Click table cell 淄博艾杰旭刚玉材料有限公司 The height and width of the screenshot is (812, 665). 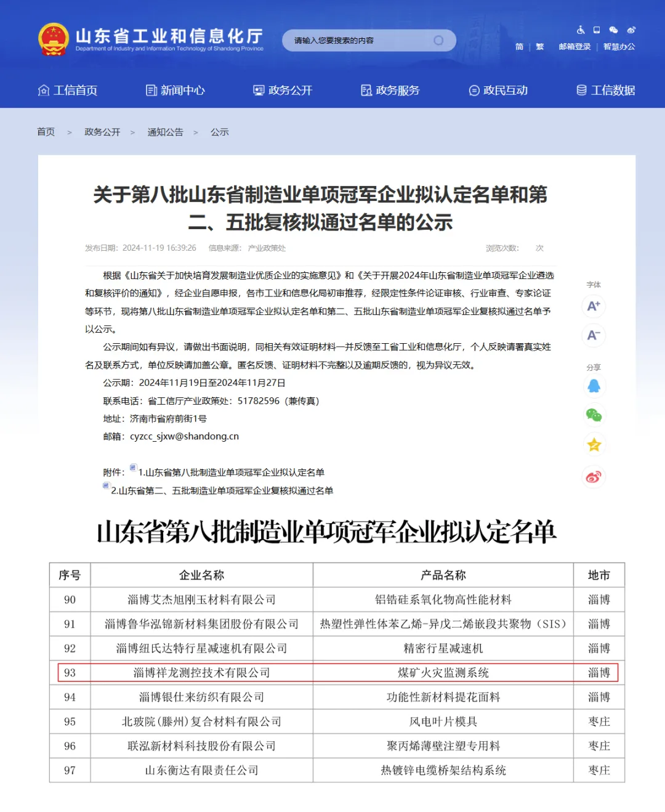(x=201, y=600)
